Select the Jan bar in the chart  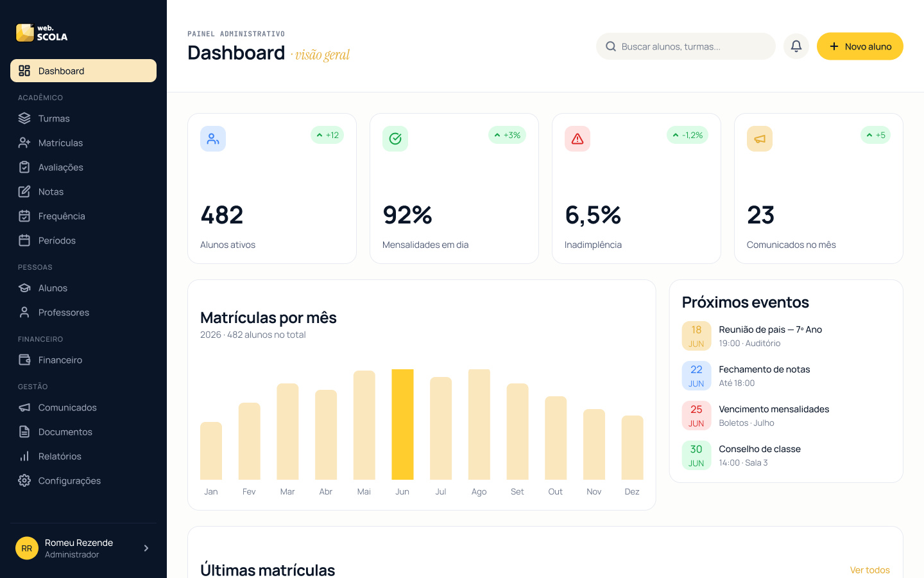[x=211, y=451]
